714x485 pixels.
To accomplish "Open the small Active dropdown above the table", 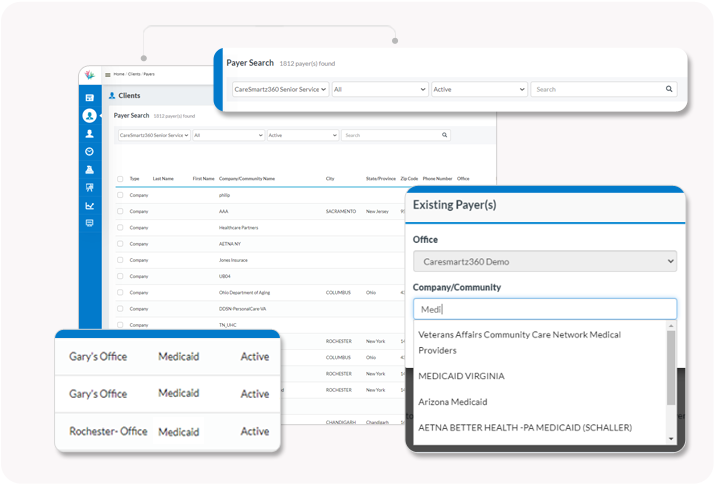I will [303, 135].
